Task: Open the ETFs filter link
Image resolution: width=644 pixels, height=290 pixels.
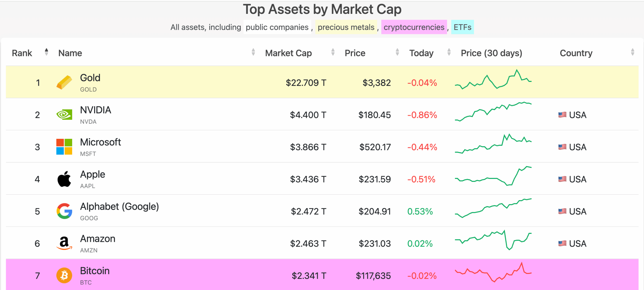Action: [x=462, y=27]
